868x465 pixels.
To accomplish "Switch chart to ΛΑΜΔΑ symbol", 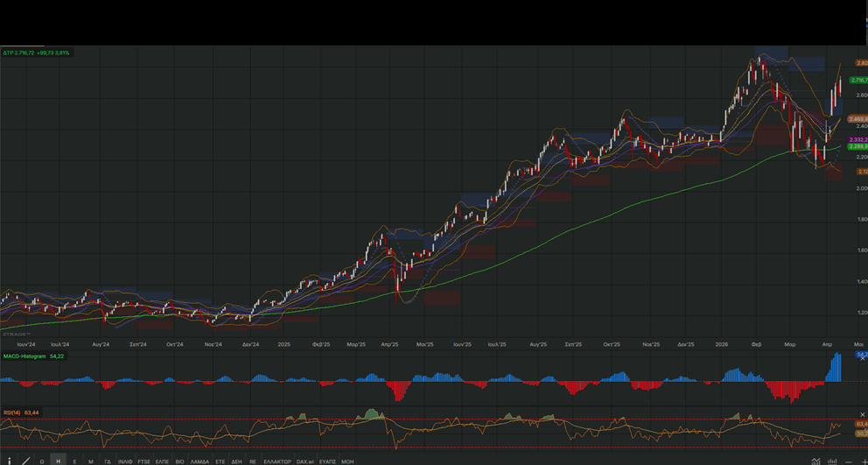I will point(199,461).
